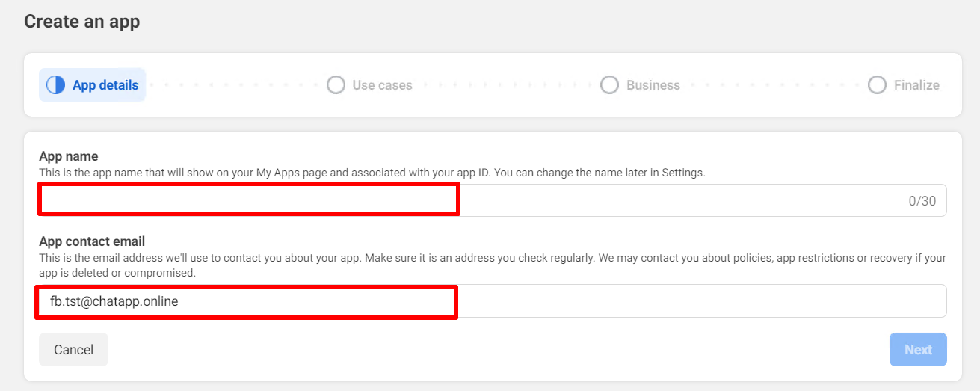Click the "App name" field label

[69, 156]
